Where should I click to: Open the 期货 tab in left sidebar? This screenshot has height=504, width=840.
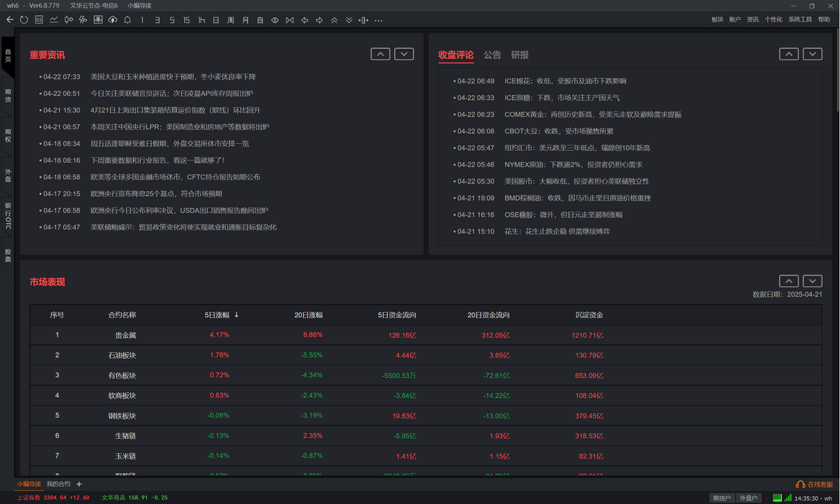pyautogui.click(x=8, y=95)
